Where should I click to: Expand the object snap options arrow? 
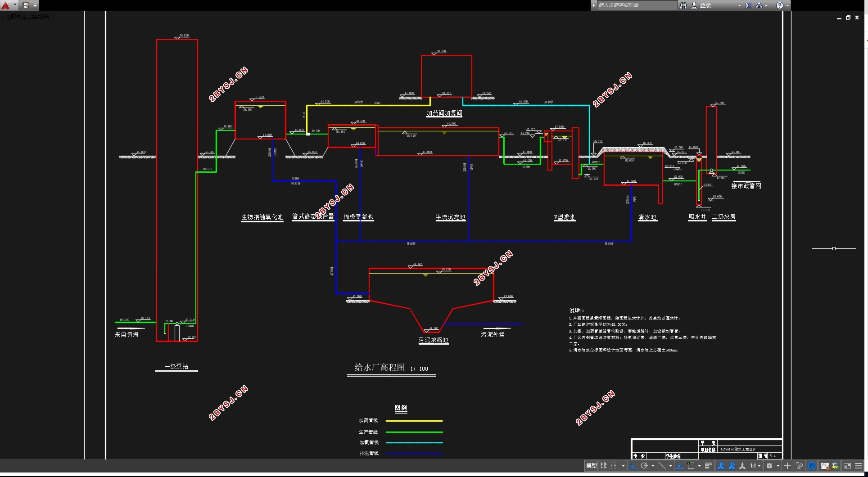(x=700, y=466)
